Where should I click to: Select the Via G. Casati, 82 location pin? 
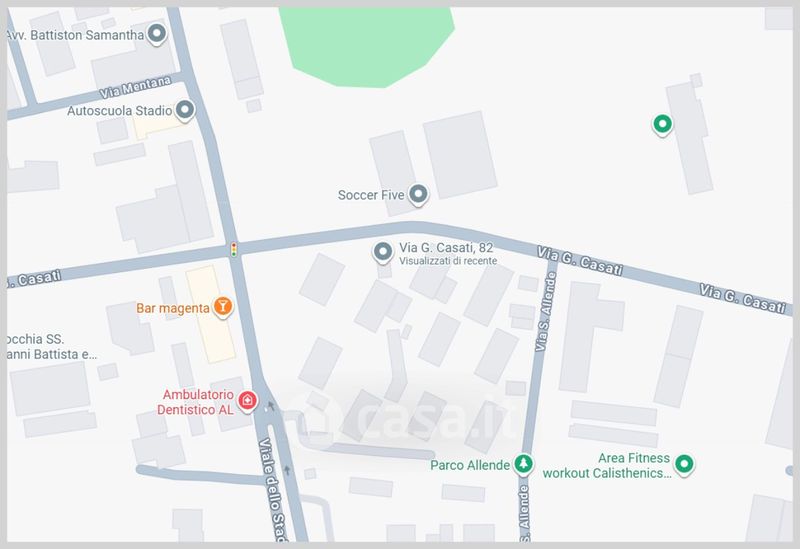pyautogui.click(x=383, y=252)
